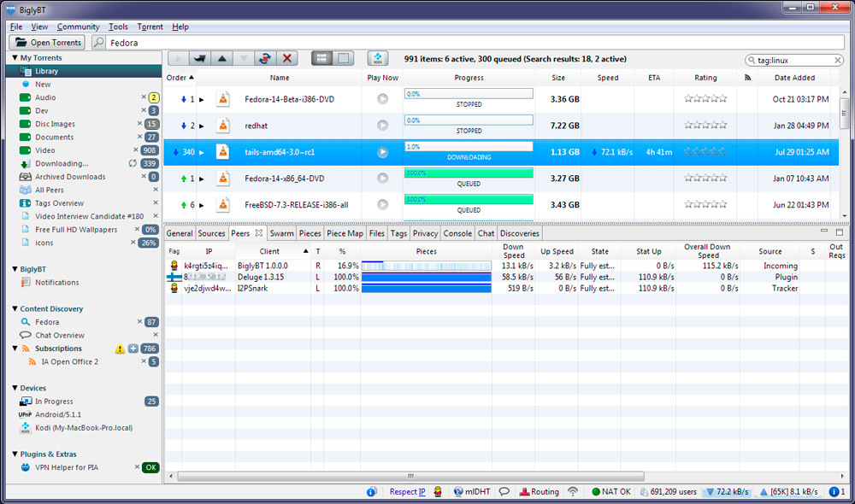855x504 pixels.
Task: Click the VPN Helper OK status badge
Action: 150,467
